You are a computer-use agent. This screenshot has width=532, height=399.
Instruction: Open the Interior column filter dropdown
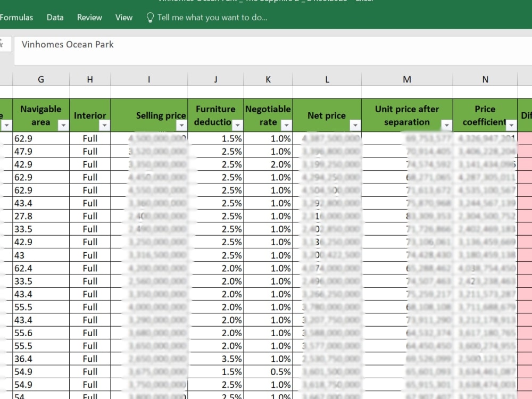(104, 125)
